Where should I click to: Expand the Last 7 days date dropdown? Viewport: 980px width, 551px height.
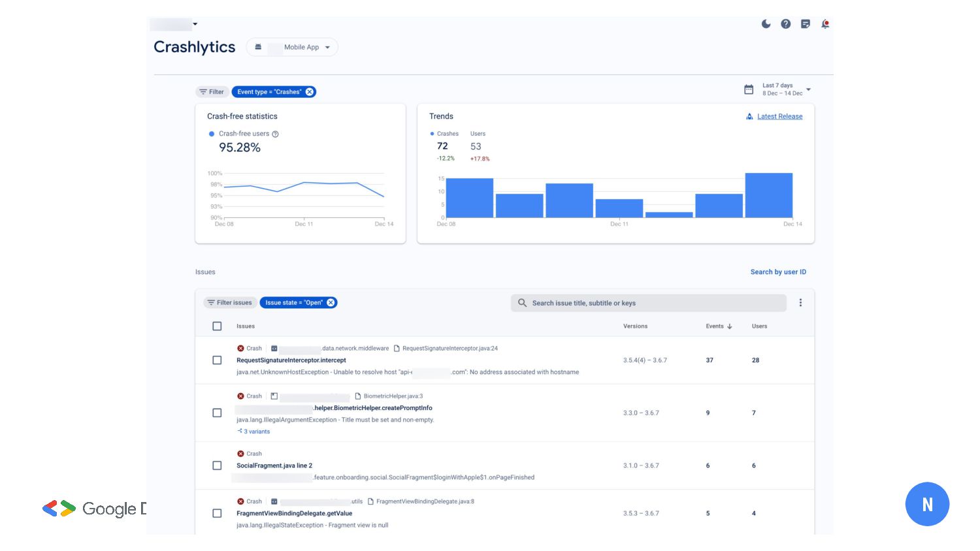(808, 89)
